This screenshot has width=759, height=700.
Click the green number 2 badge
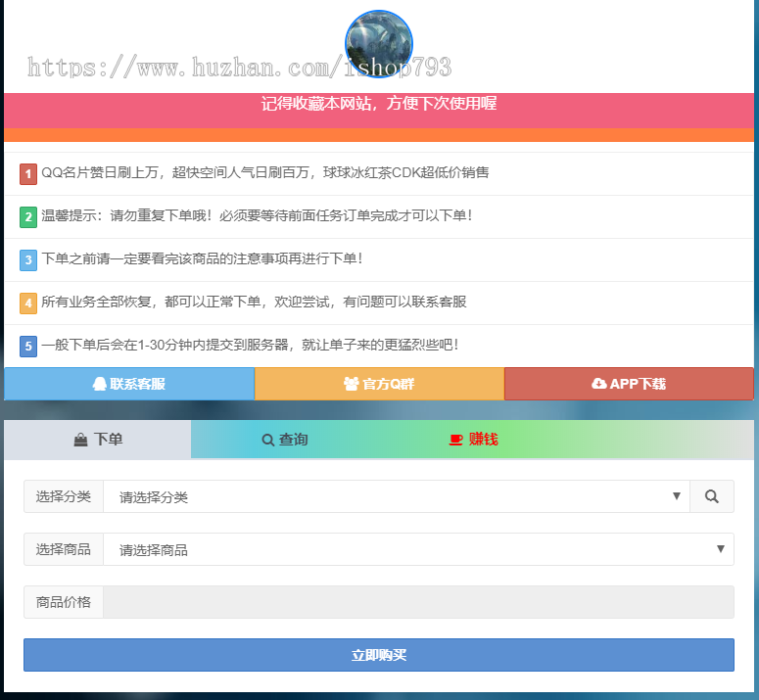28,216
